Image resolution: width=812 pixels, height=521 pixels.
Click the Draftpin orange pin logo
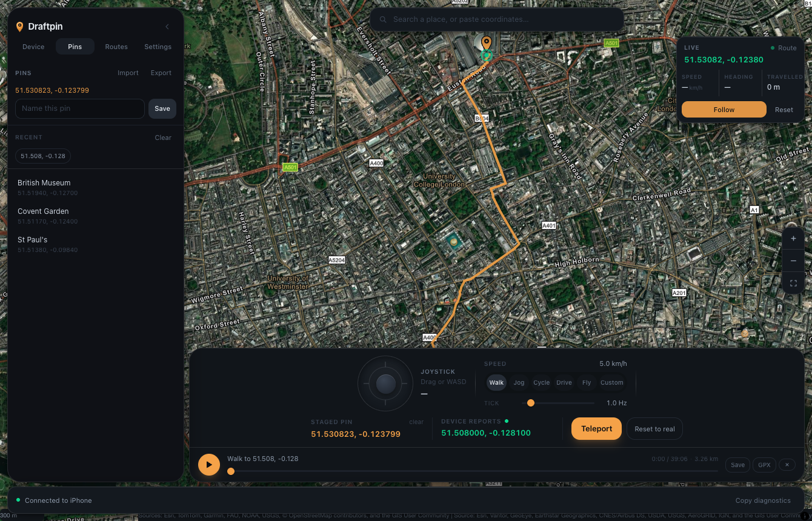(20, 27)
